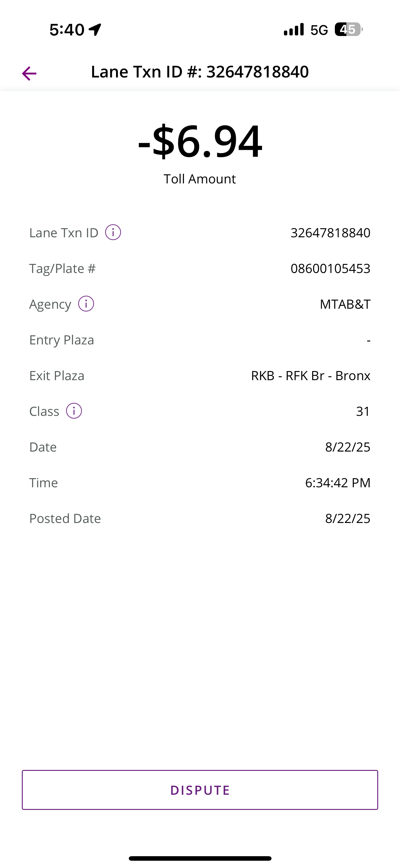Tap the MTAB&T agency value
400x868 pixels.
point(345,304)
